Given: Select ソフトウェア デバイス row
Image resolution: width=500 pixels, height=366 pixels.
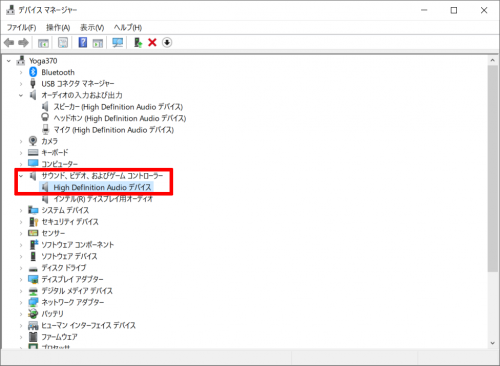Looking at the screenshot, I should [69, 256].
